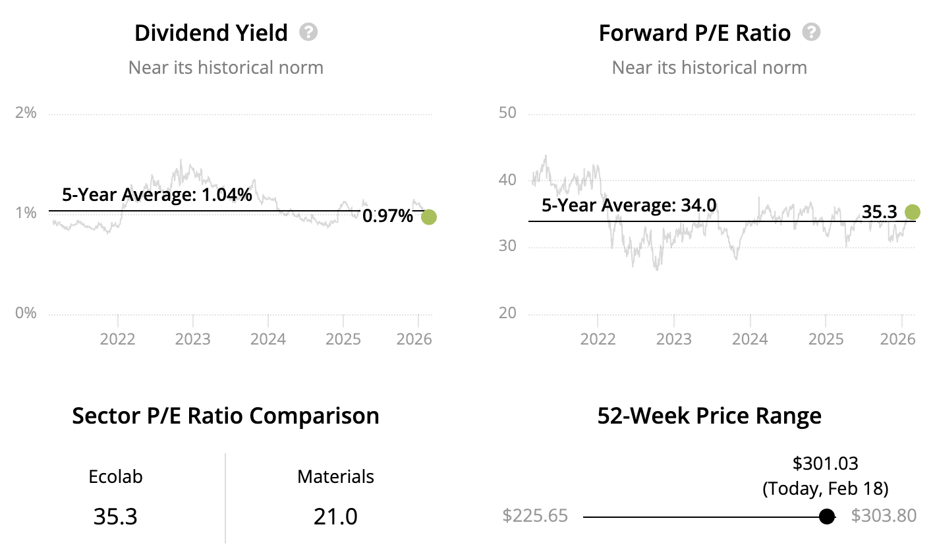The width and height of the screenshot is (933, 560).
Task: Click the $301.03 today's price label
Action: pyautogui.click(x=825, y=463)
